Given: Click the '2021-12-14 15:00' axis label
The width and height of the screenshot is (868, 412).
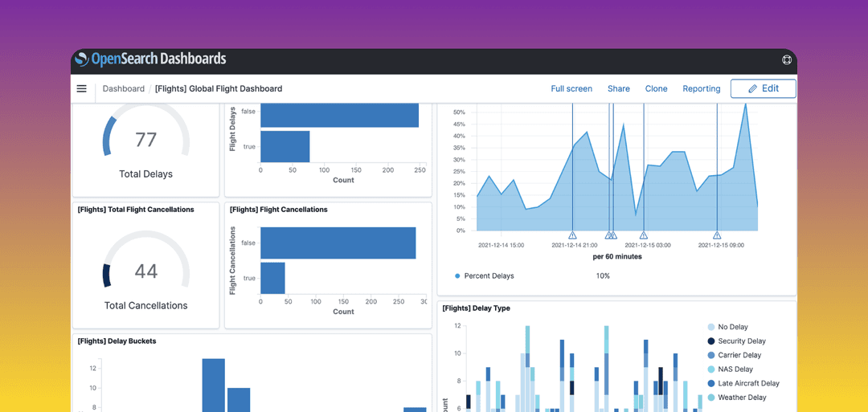Looking at the screenshot, I should pos(501,244).
